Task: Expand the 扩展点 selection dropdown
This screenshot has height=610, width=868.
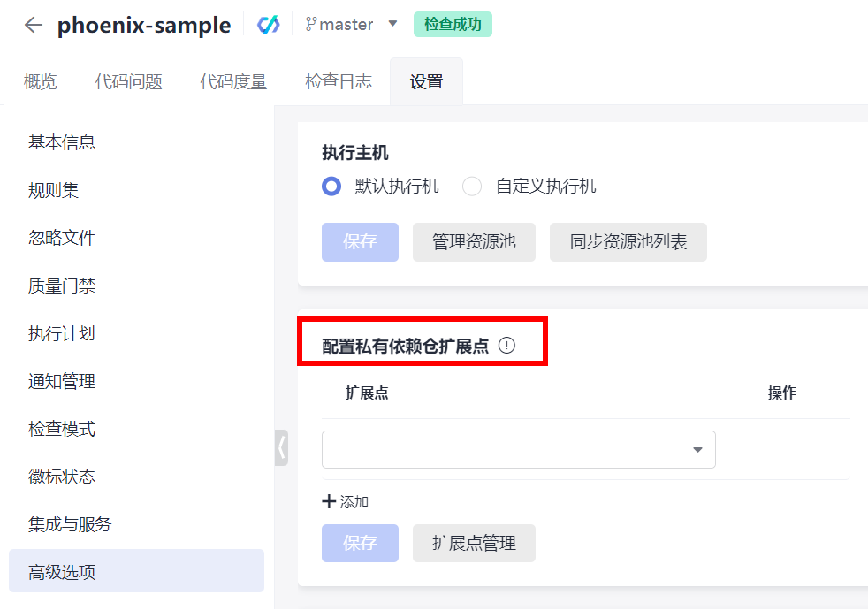Action: click(x=697, y=450)
